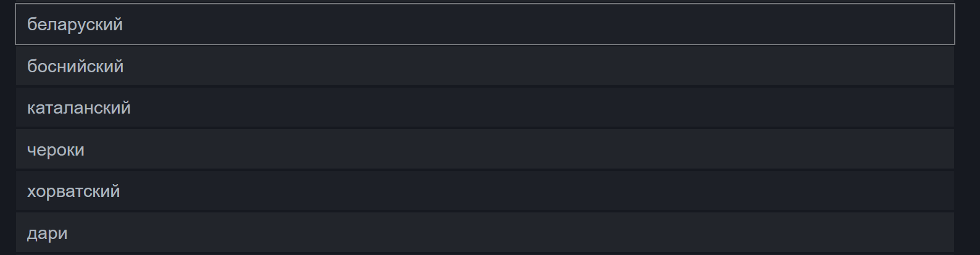
Task: Pick the entry directly above хорватский
Action: click(x=56, y=150)
